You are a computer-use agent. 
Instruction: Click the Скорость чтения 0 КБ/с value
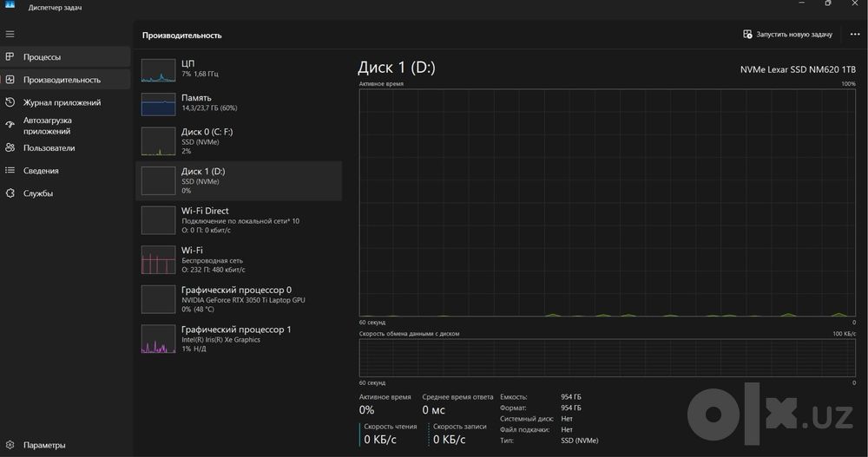pyautogui.click(x=380, y=440)
